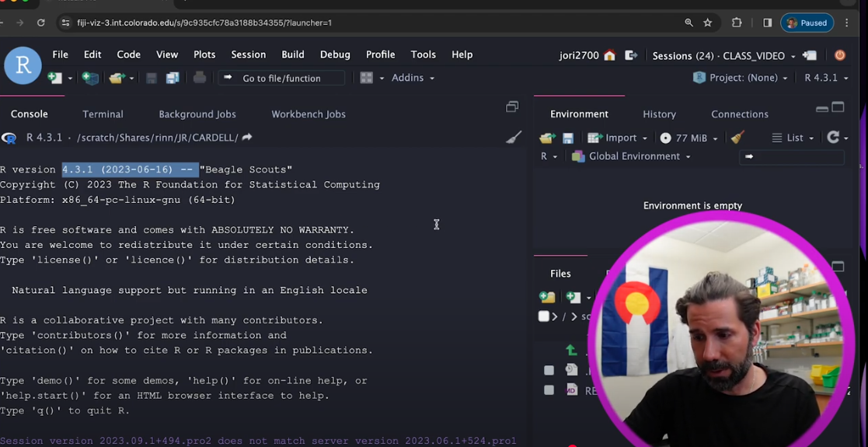Click the Open existing file folder icon

click(117, 78)
